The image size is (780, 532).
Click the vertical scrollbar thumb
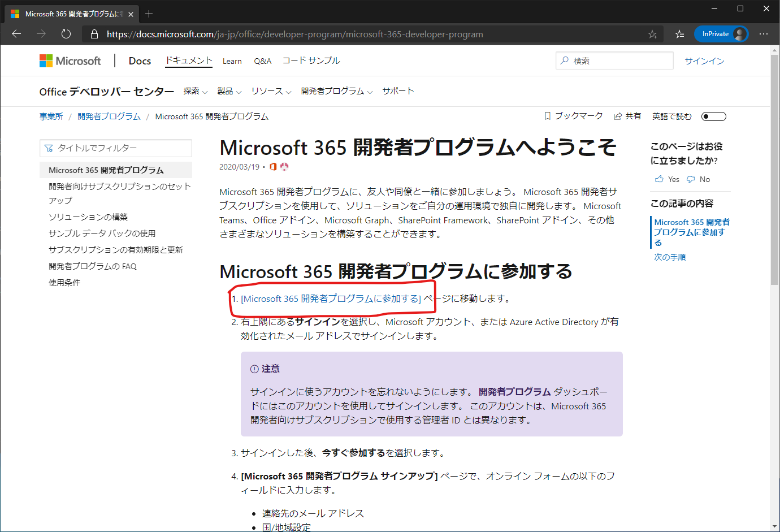[775, 170]
